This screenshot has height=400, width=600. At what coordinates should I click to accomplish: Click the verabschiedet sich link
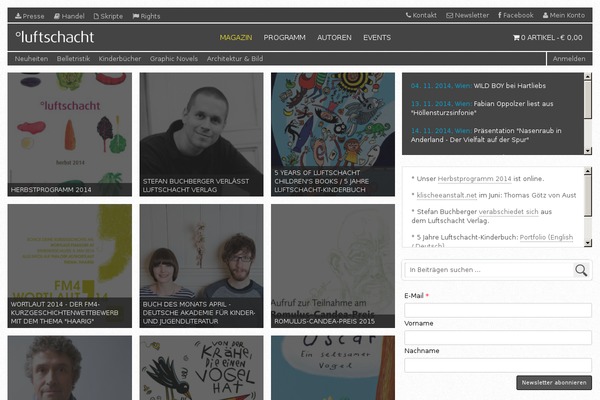coord(508,212)
